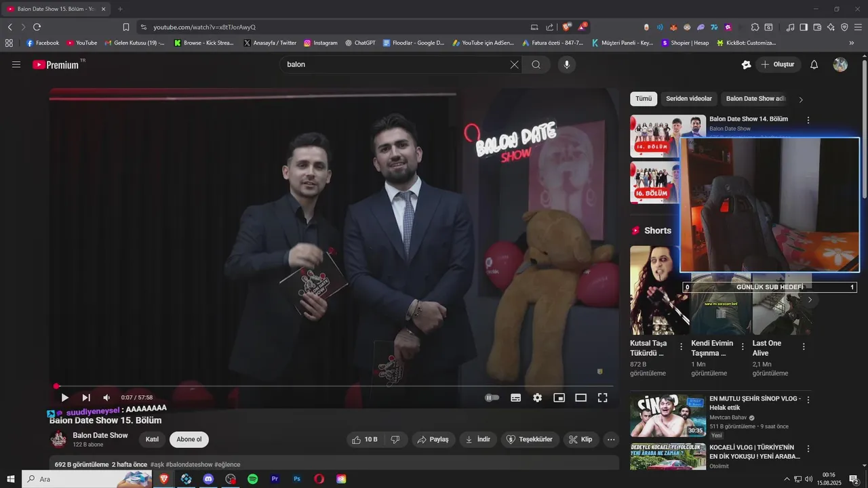Image resolution: width=868 pixels, height=488 pixels.
Task: Enter full screen mode
Action: click(x=602, y=398)
